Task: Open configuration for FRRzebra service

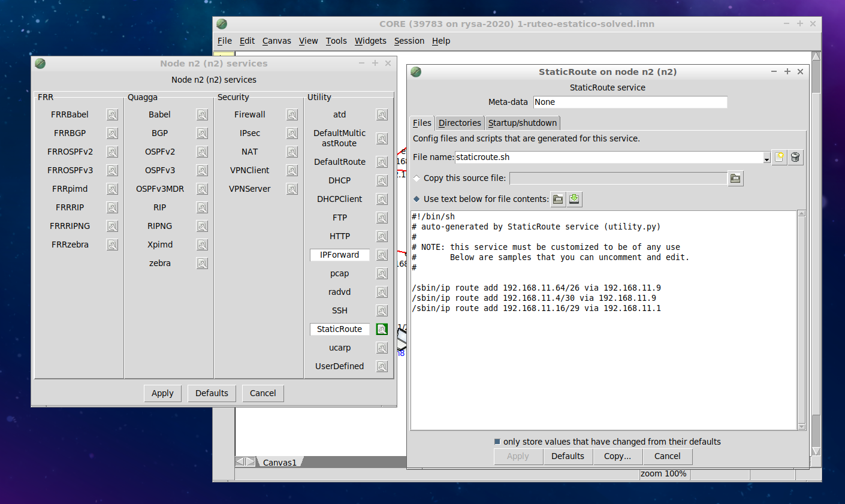Action: pos(112,245)
